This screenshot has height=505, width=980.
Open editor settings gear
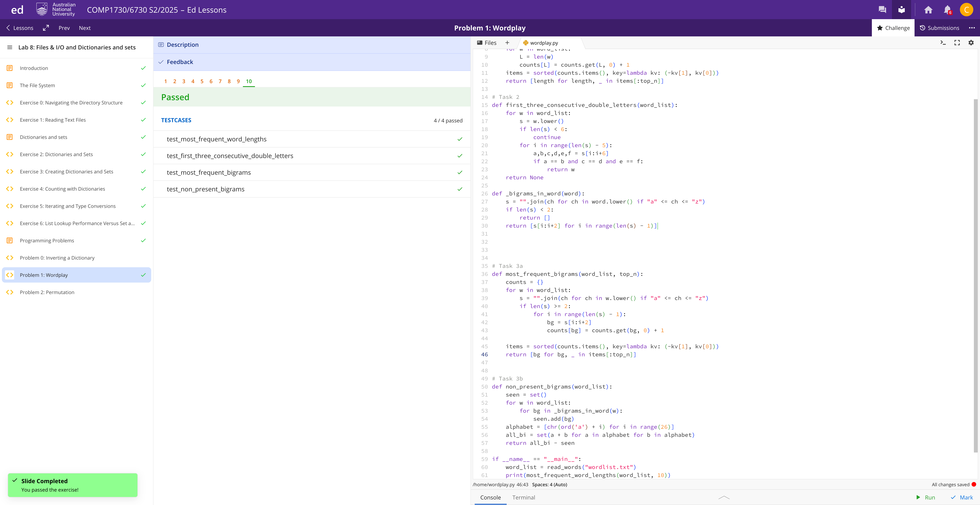[971, 43]
